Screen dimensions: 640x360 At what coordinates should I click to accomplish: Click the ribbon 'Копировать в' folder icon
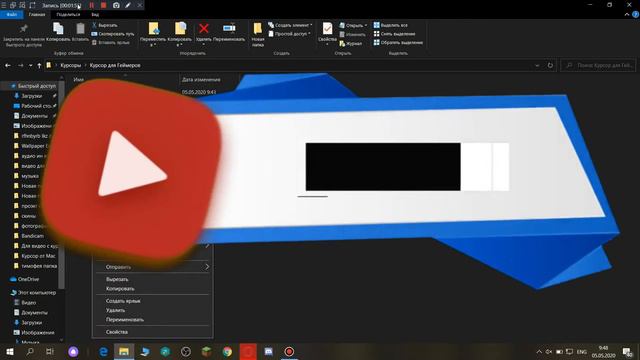[x=180, y=29]
